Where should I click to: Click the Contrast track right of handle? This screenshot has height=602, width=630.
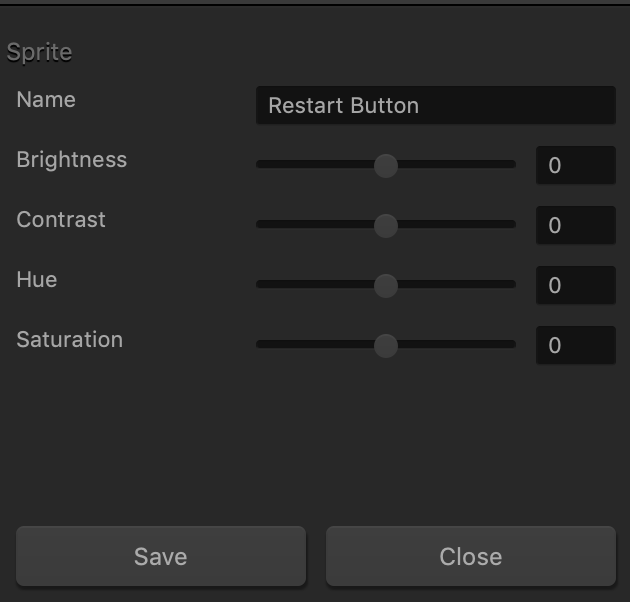click(x=457, y=224)
